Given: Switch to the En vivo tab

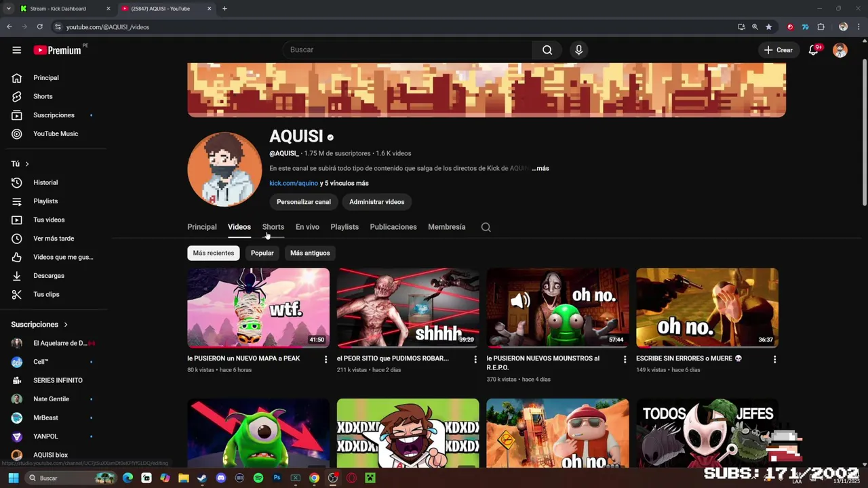Looking at the screenshot, I should pos(307,227).
